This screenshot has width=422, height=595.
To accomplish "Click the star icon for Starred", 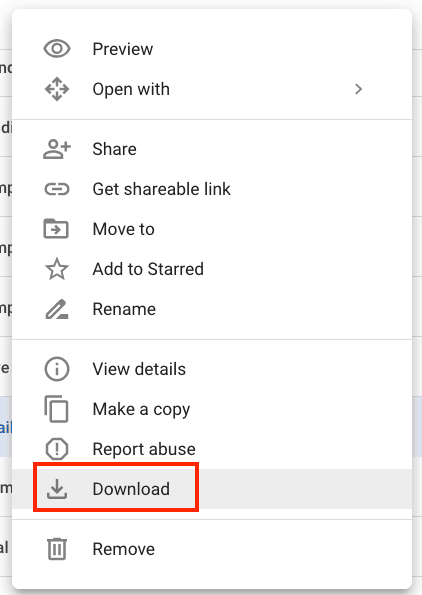I will click(57, 269).
